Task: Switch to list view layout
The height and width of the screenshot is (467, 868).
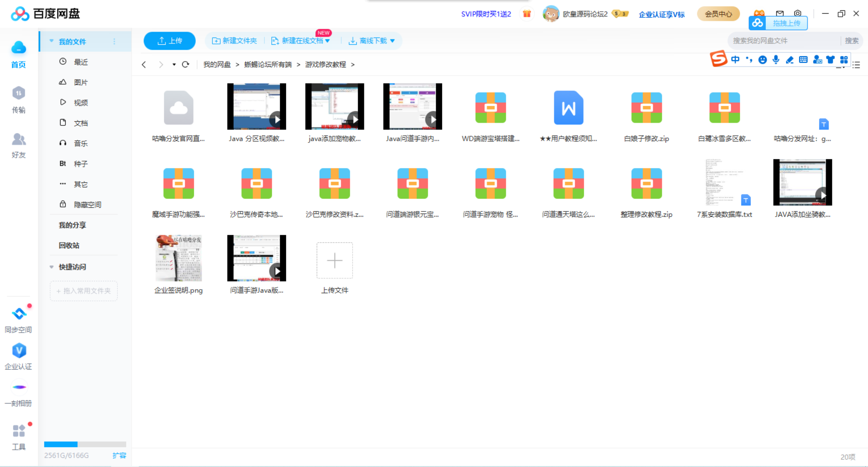Action: (x=856, y=65)
